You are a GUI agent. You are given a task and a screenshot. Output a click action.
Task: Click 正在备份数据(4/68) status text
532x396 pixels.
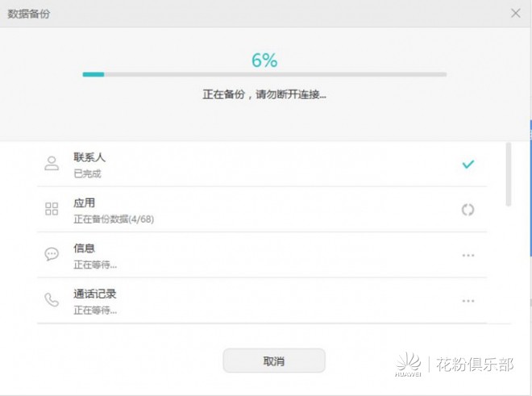click(114, 219)
